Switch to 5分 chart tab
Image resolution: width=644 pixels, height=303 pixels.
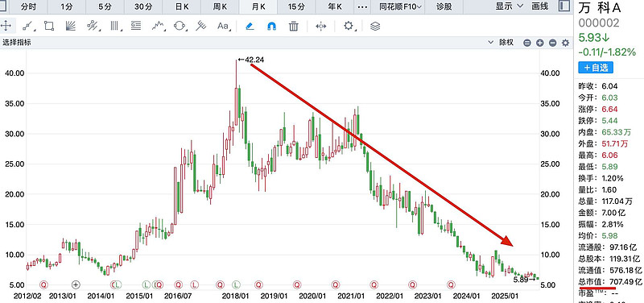105,6
